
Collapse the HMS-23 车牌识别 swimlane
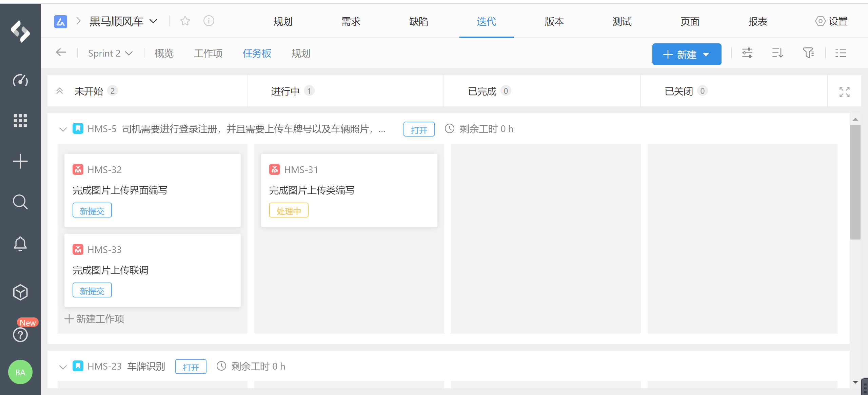(x=63, y=367)
